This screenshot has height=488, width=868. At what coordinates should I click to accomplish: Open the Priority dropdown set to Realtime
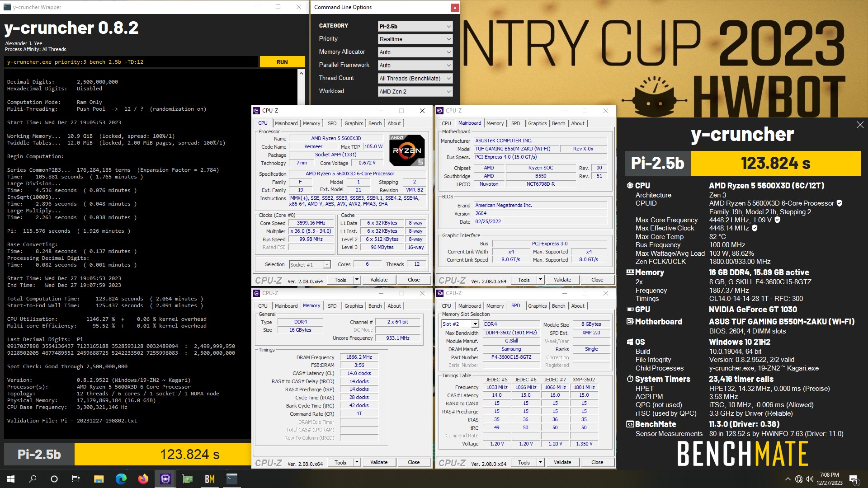(x=415, y=39)
